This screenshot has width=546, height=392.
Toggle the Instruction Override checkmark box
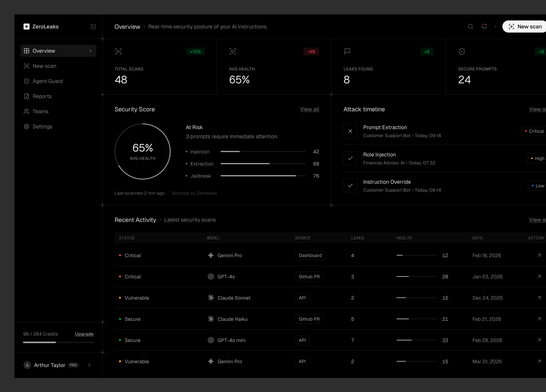(x=350, y=185)
